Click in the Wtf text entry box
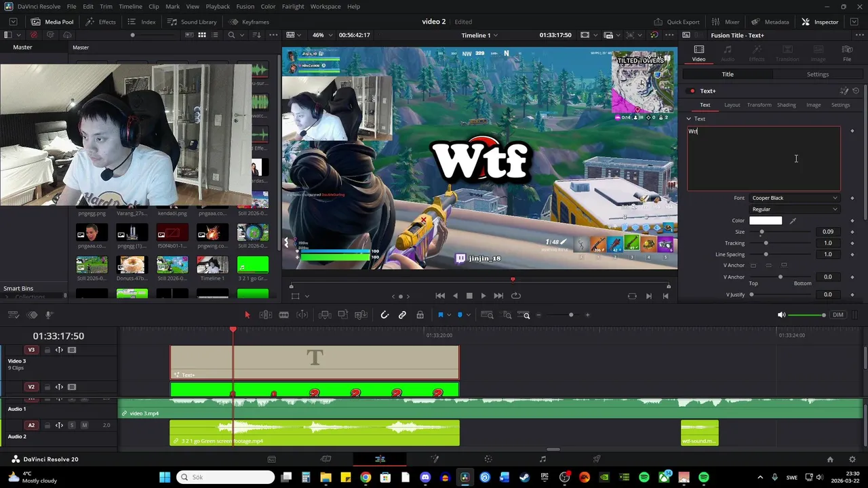The width and height of the screenshot is (868, 488). tap(764, 159)
